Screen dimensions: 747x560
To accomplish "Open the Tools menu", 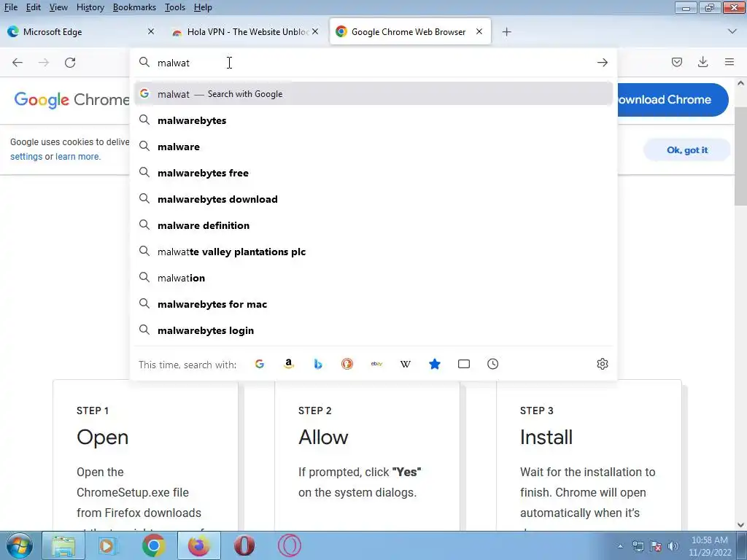I will pos(175,7).
